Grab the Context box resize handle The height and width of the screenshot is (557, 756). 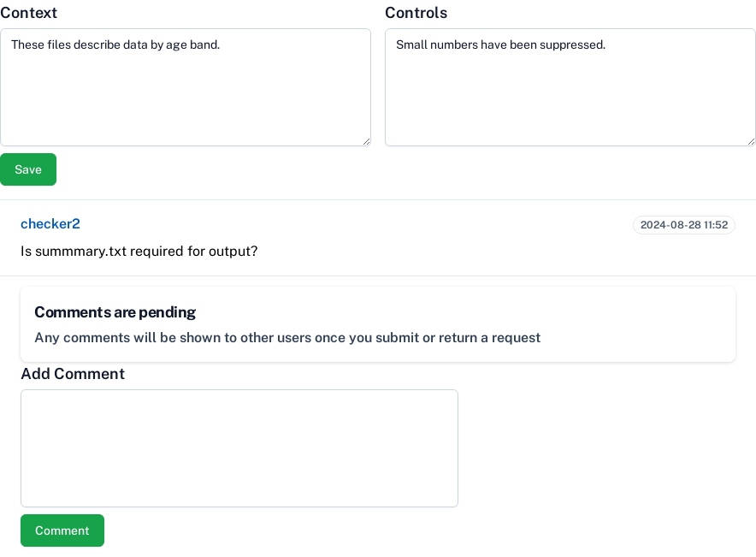coord(366,141)
